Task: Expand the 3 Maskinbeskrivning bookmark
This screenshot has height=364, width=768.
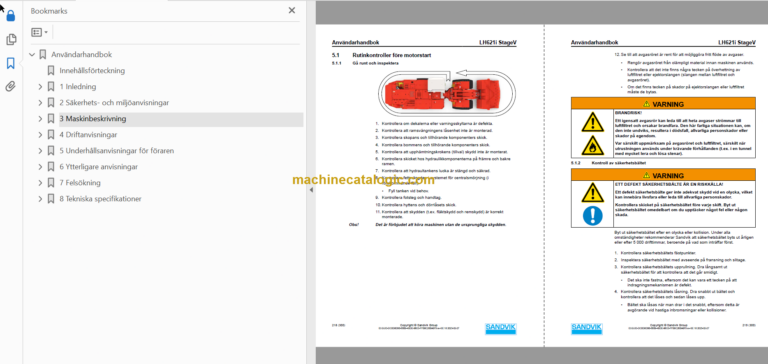Action: [40, 119]
